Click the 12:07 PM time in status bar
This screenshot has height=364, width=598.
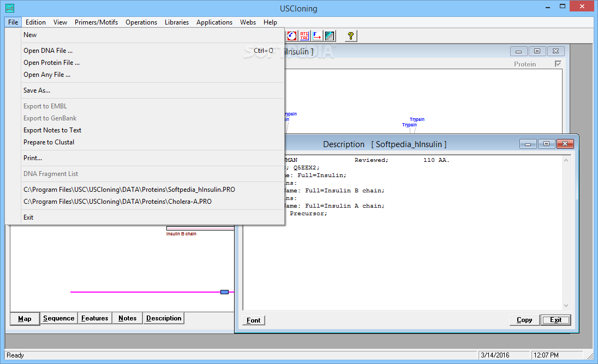[x=546, y=355]
